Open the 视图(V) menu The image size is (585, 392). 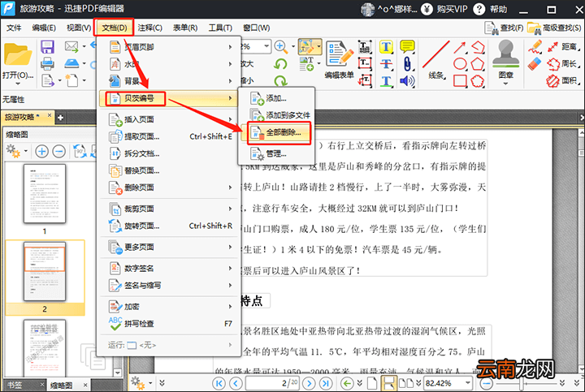point(78,28)
